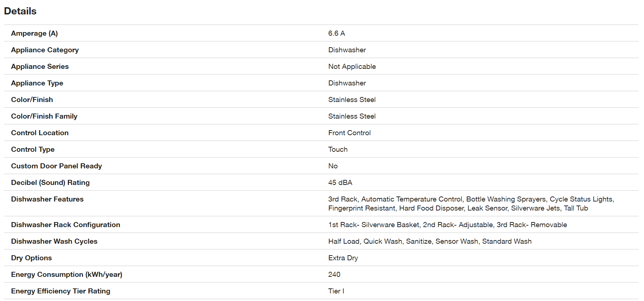
Task: Click the Appliance Category label
Action: point(45,50)
